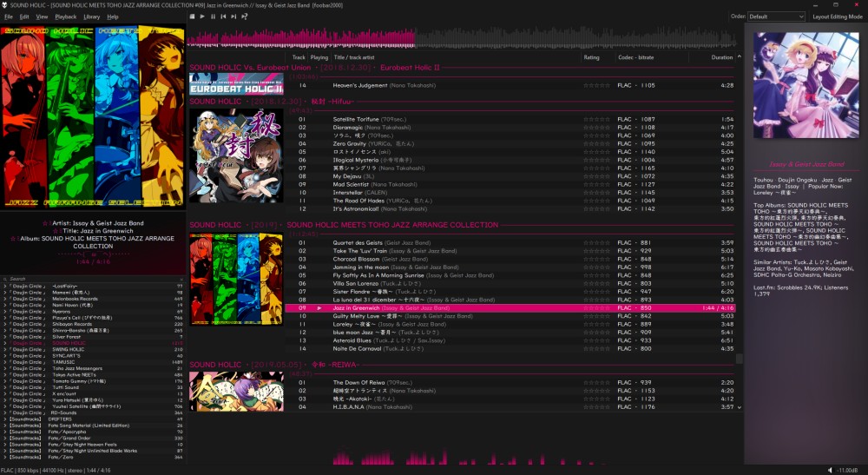Select Fate/Apocrypha in the library tree
The height and width of the screenshot is (475, 868).
coord(93,432)
